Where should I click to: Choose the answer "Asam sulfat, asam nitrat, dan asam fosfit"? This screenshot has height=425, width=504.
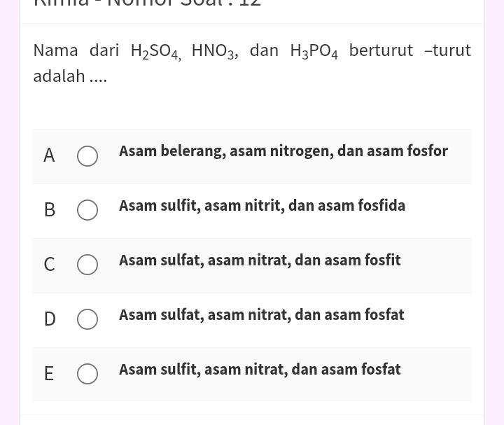coord(260,260)
